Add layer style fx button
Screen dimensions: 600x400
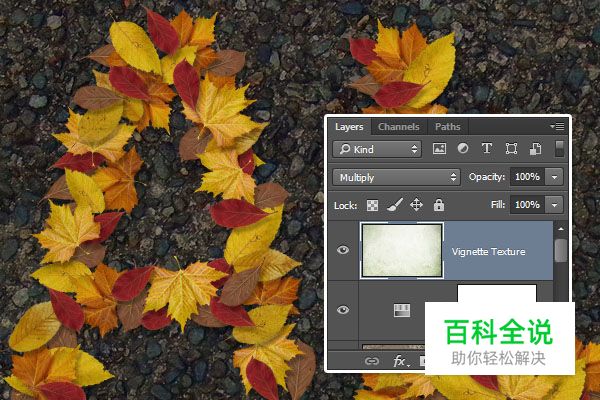click(x=401, y=361)
